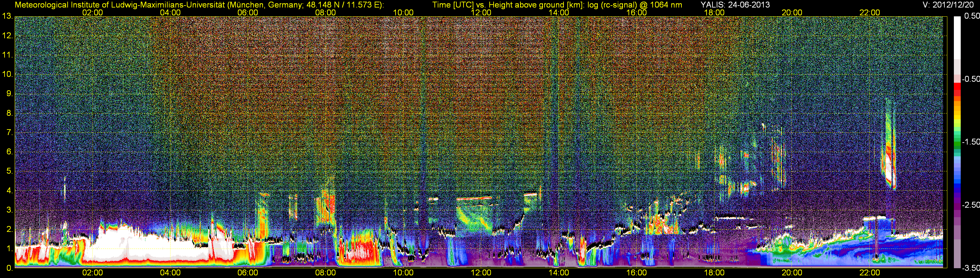This screenshot has width=980, height=278.
Task: Click the 18:00 label on the bottom time axis
Action: click(714, 273)
